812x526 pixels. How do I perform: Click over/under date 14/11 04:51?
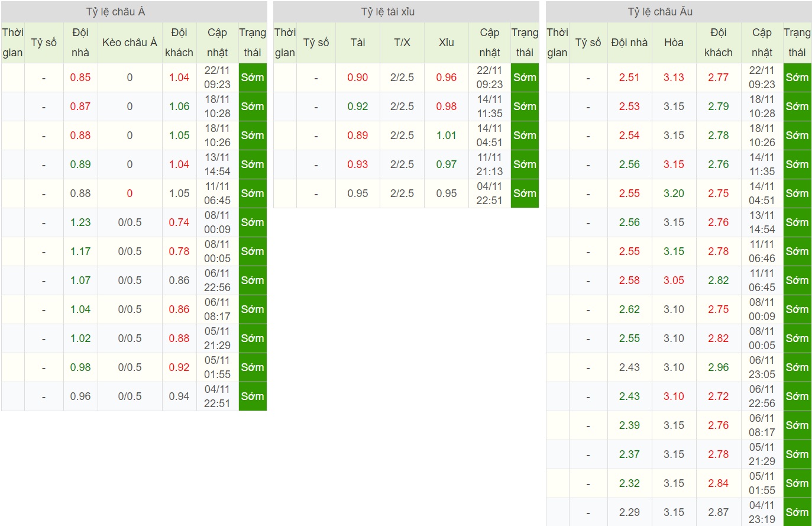490,135
